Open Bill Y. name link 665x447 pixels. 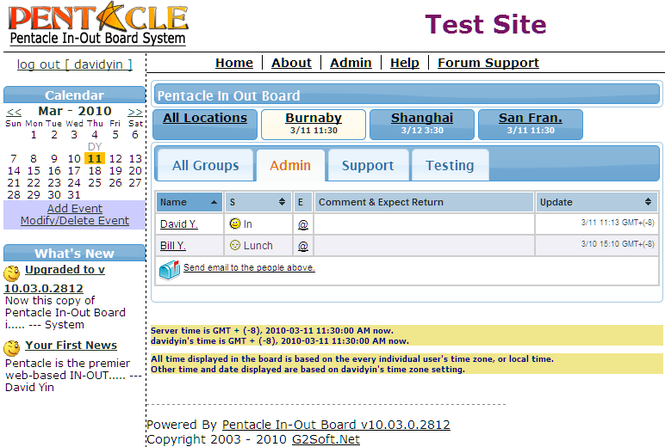[173, 246]
